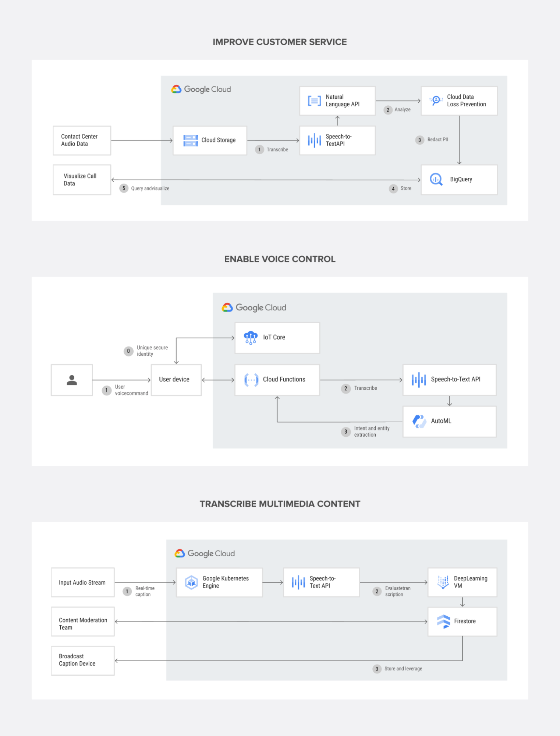Click the step 4 Store marker
The height and width of the screenshot is (736, 560).
(393, 189)
